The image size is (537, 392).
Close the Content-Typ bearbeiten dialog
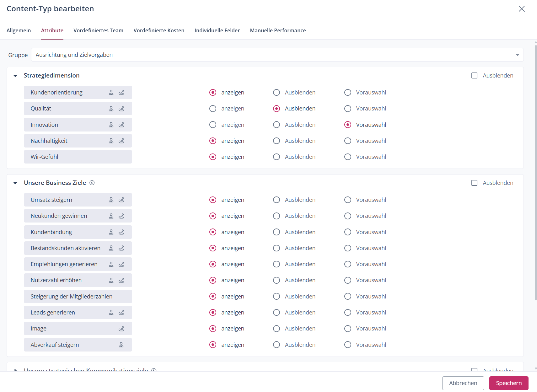pos(522,9)
